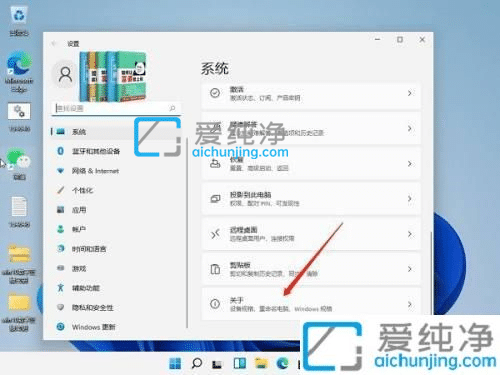
Task: Launch Microsoft Edge from the taskbar
Action: coord(283,363)
